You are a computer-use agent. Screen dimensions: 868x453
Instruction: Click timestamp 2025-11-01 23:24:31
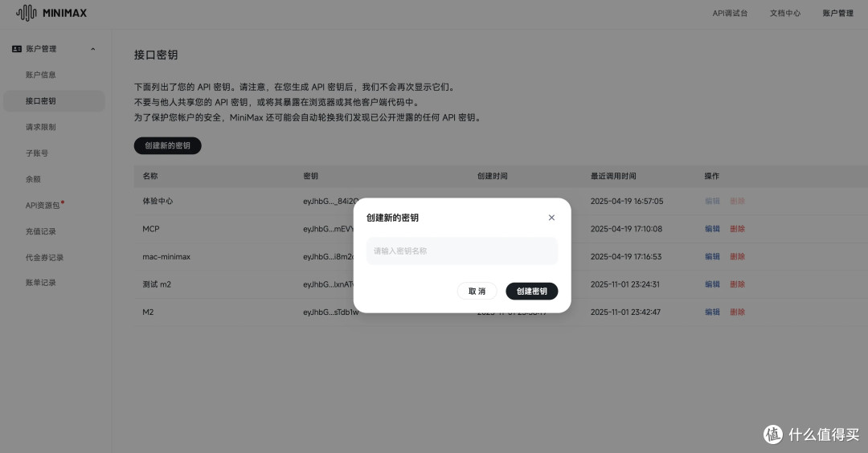tap(625, 284)
